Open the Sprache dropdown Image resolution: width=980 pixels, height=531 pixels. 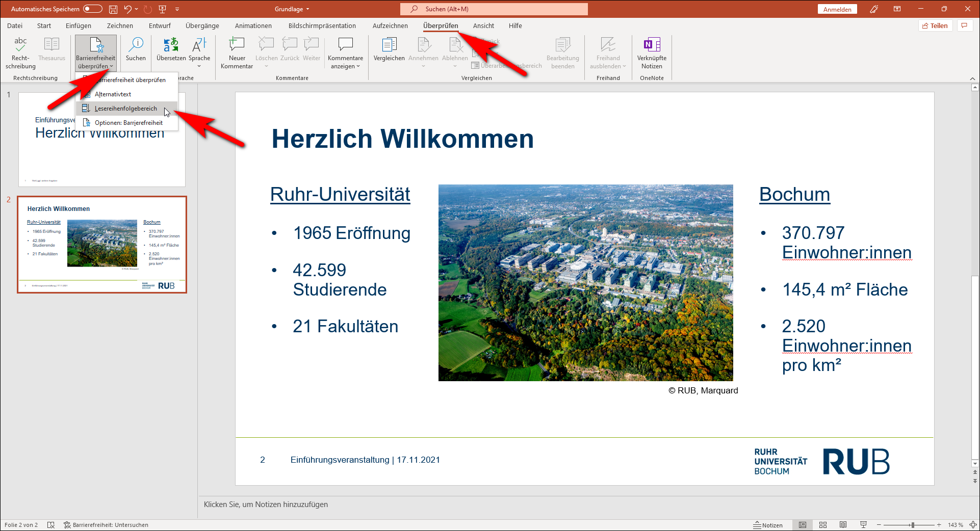pyautogui.click(x=199, y=52)
